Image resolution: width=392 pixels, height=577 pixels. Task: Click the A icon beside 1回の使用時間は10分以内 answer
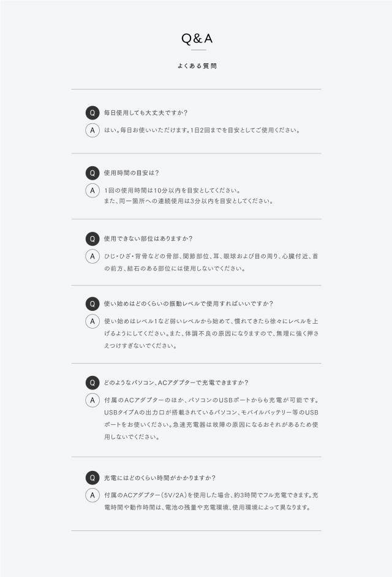click(92, 191)
